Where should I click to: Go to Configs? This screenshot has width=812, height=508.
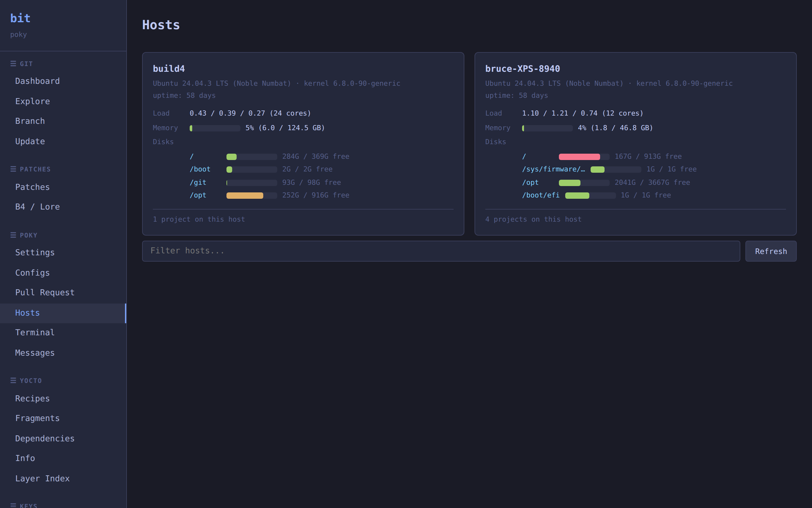pyautogui.click(x=63, y=272)
